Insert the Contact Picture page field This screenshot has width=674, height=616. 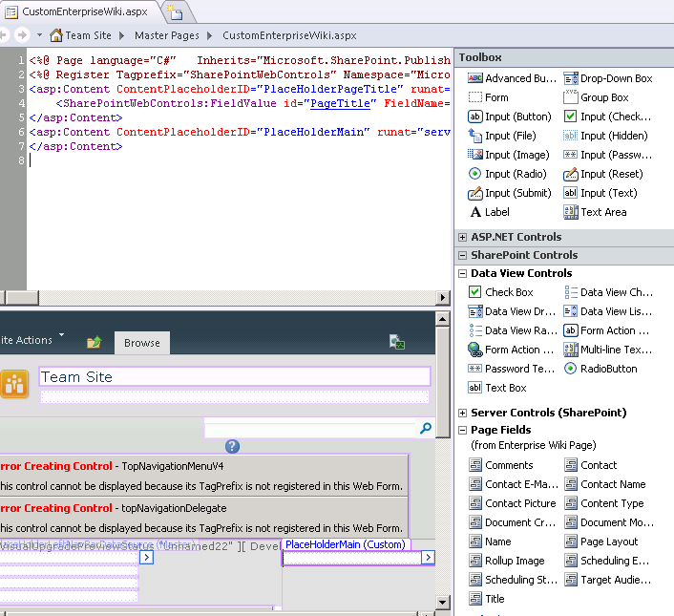click(512, 503)
